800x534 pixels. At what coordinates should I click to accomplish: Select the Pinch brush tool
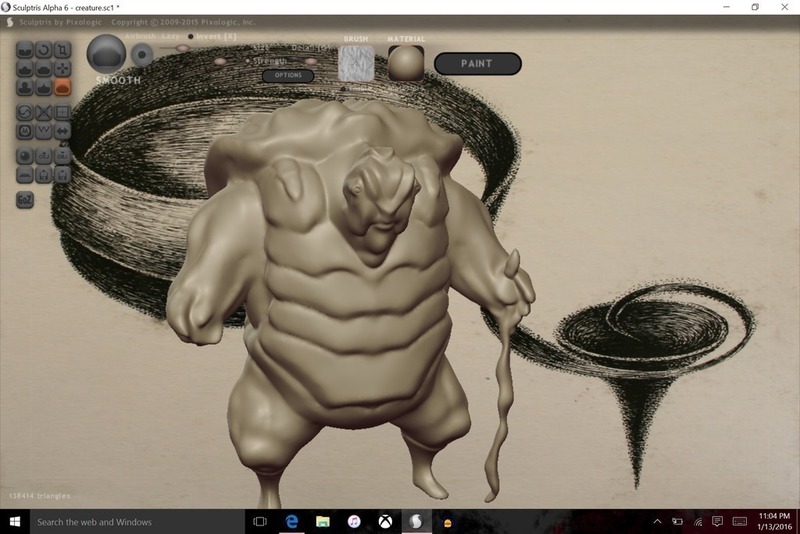tap(44, 88)
